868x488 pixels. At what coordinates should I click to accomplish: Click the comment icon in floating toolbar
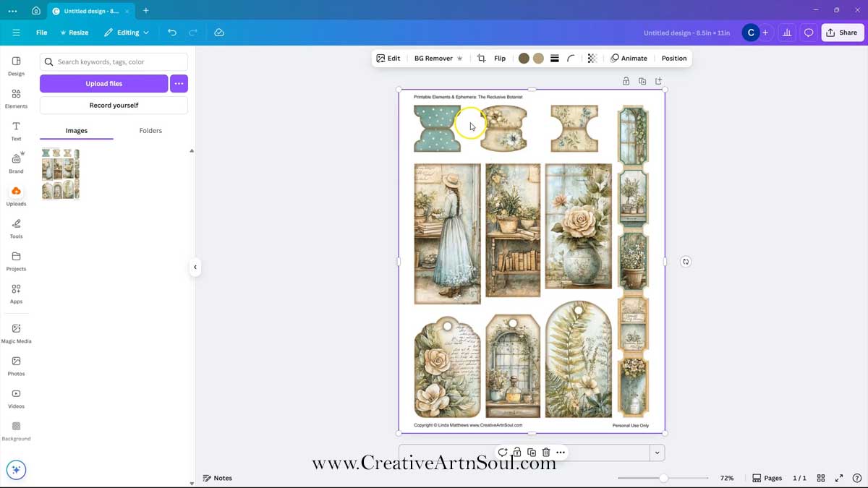503,453
